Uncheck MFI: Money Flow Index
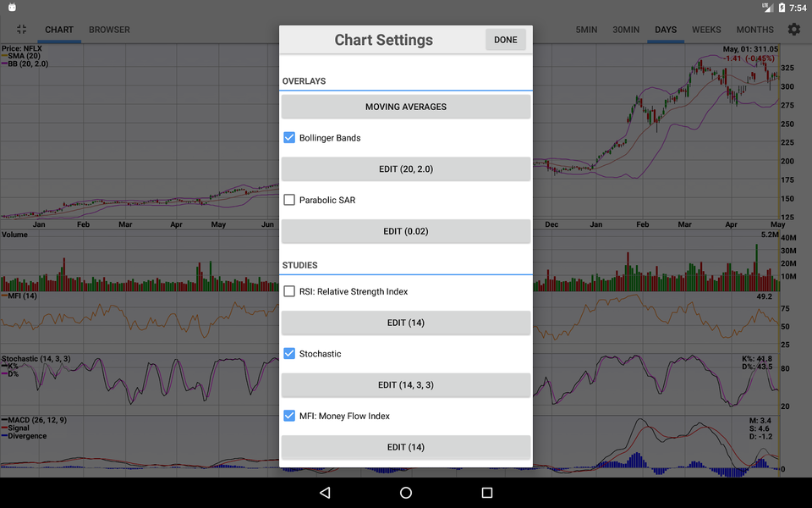Viewport: 812px width, 508px height. 289,416
